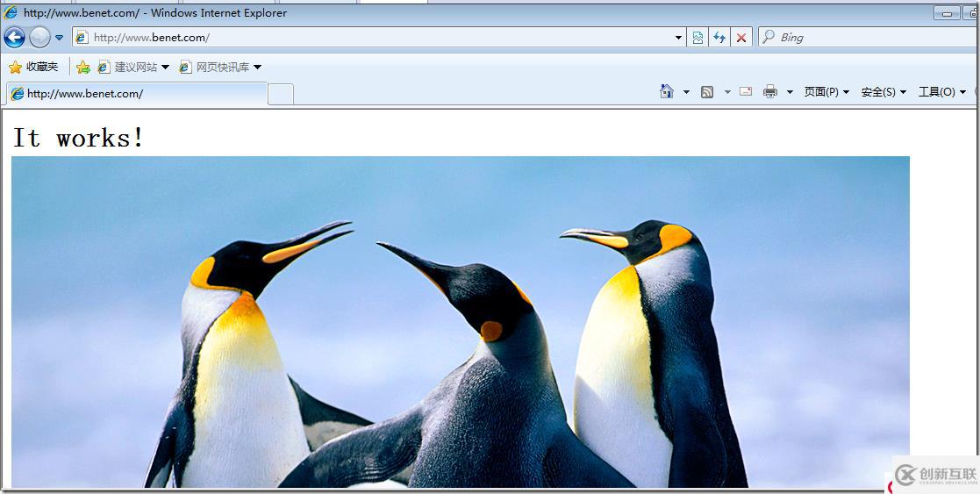Click the Internet Explorer icon in the title bar
Image resolution: width=980 pixels, height=494 pixels.
(x=11, y=12)
